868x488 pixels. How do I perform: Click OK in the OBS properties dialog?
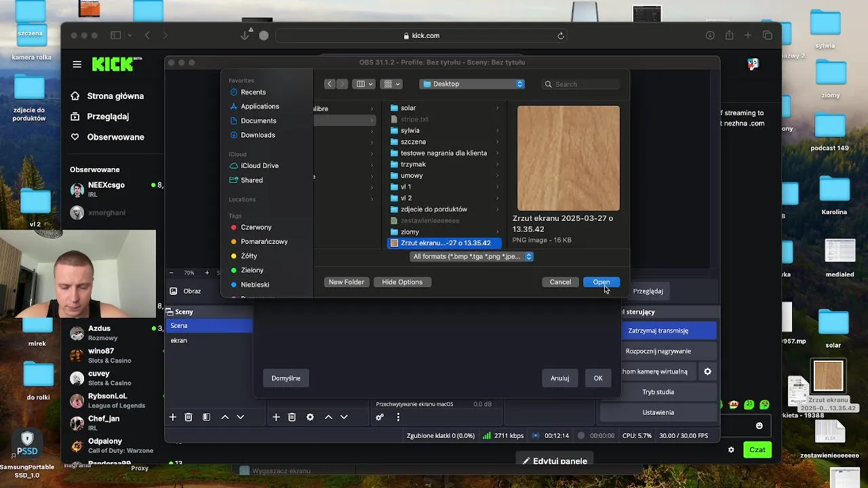tap(598, 378)
